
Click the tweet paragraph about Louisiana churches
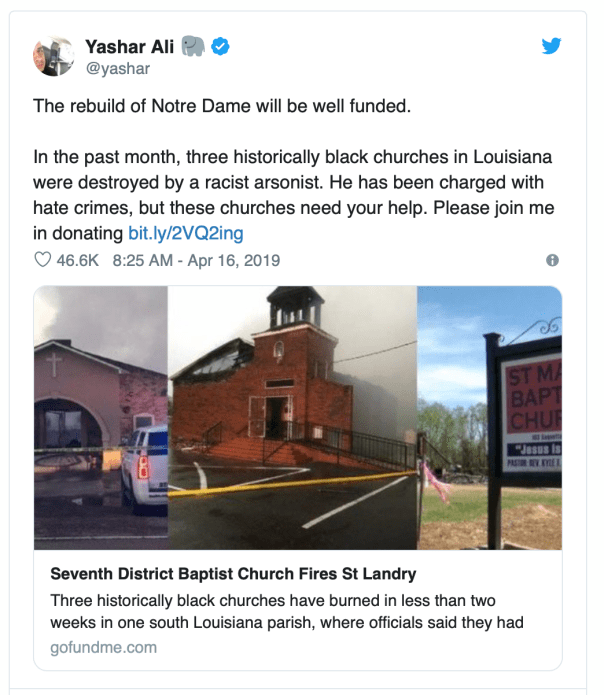(293, 195)
